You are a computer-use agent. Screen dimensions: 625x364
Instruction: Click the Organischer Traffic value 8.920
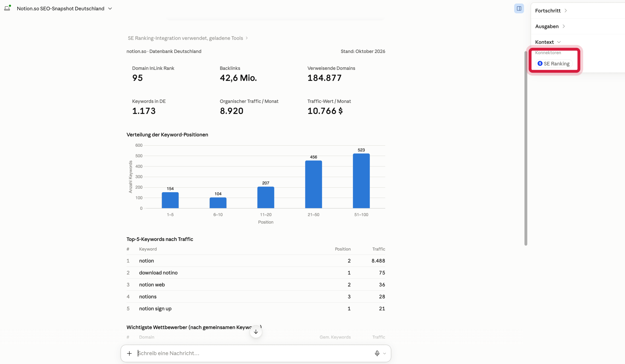(231, 111)
